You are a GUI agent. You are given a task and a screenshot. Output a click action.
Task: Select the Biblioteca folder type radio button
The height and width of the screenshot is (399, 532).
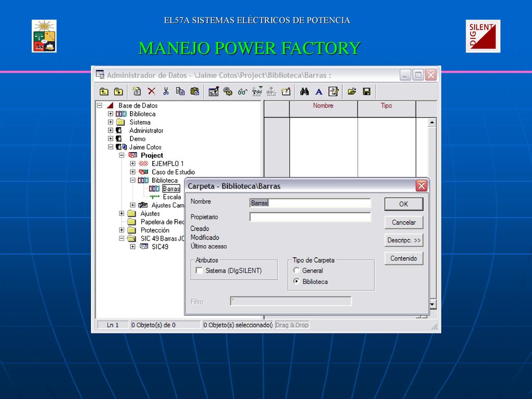click(x=297, y=281)
